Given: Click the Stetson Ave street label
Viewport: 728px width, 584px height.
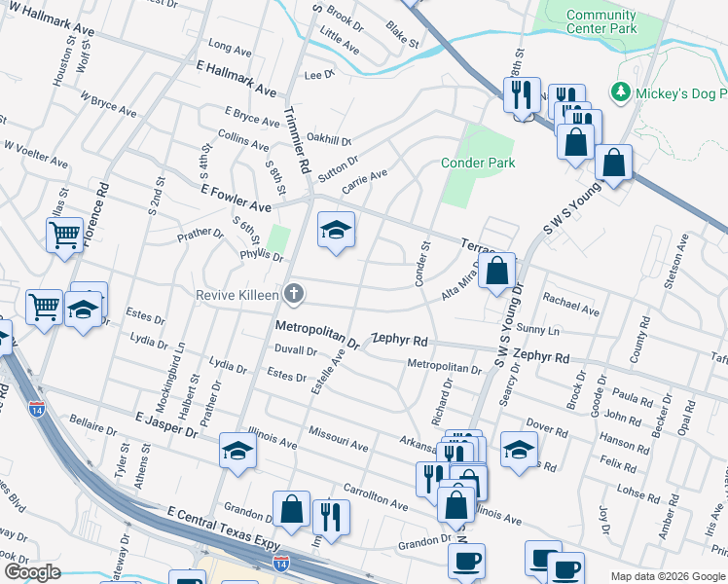Looking at the screenshot, I should pos(676,262).
